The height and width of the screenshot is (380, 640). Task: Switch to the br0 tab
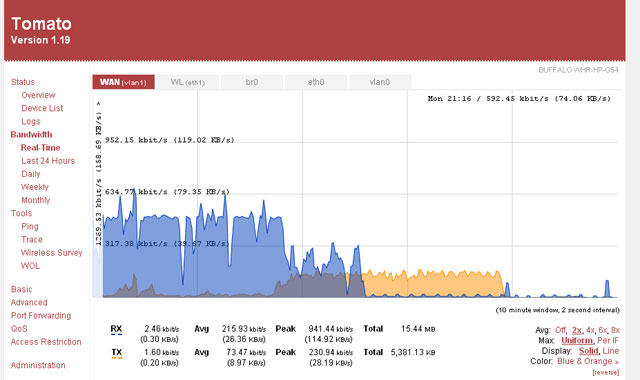click(252, 82)
